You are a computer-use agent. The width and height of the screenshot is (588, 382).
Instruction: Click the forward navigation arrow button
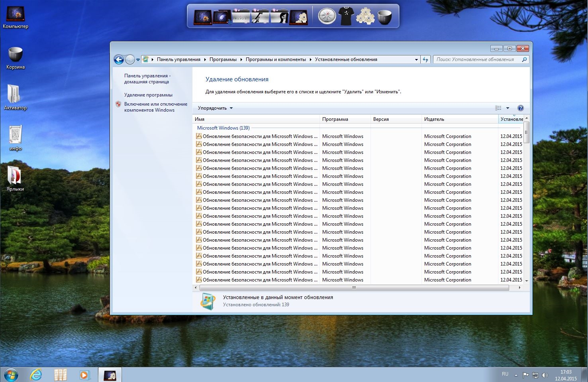(x=130, y=59)
